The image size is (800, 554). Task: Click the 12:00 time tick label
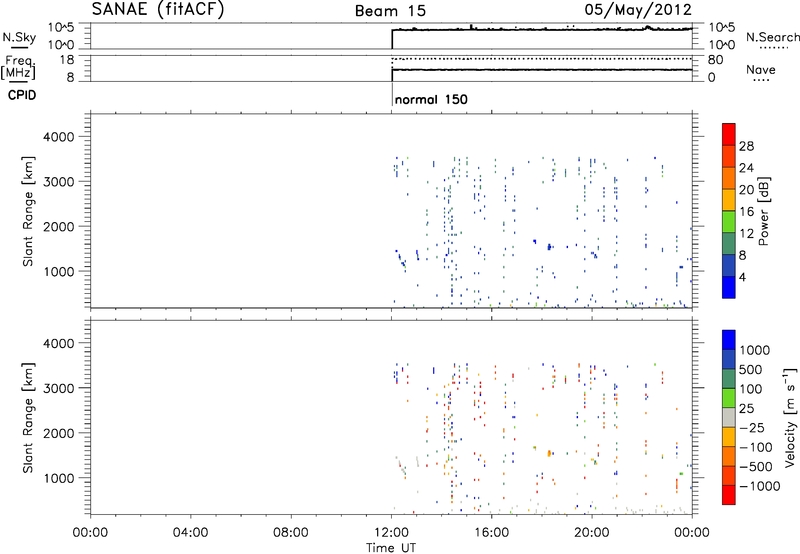391,533
